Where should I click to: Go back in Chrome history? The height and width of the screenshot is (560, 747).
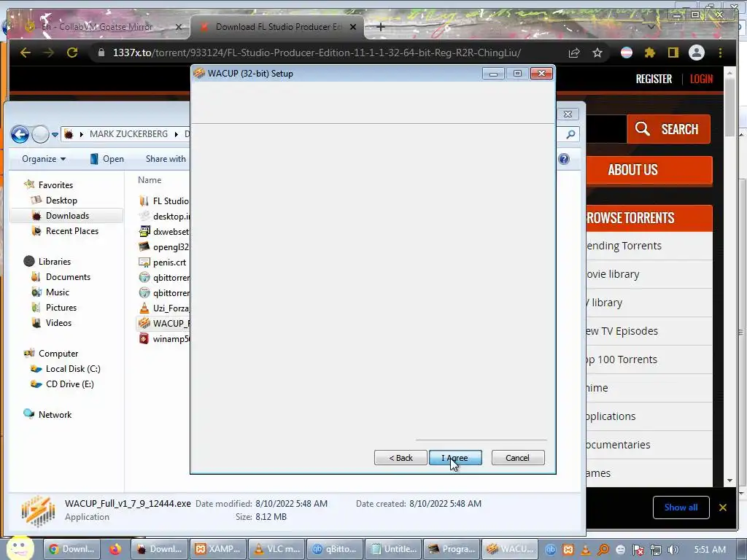pyautogui.click(x=26, y=52)
